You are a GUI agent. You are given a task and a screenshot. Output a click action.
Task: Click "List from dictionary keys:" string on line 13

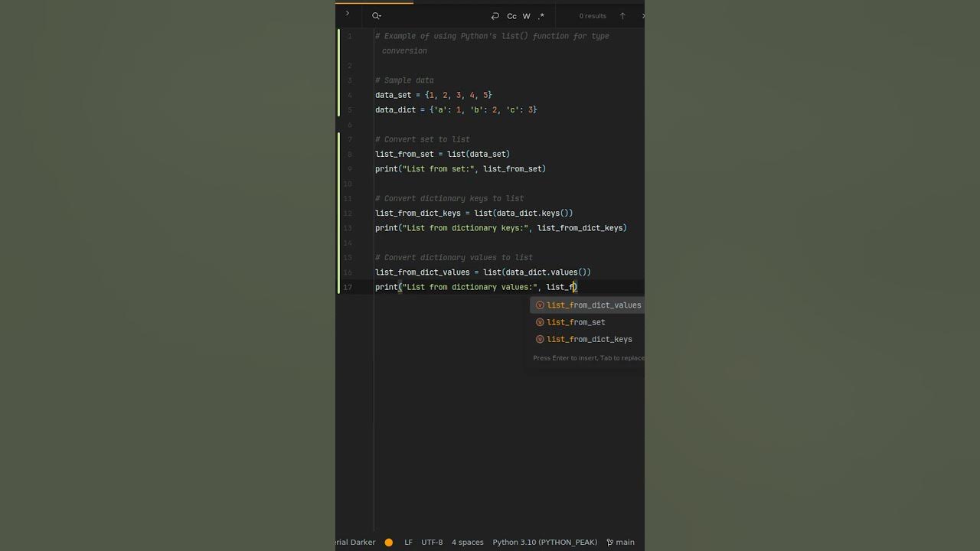point(467,228)
